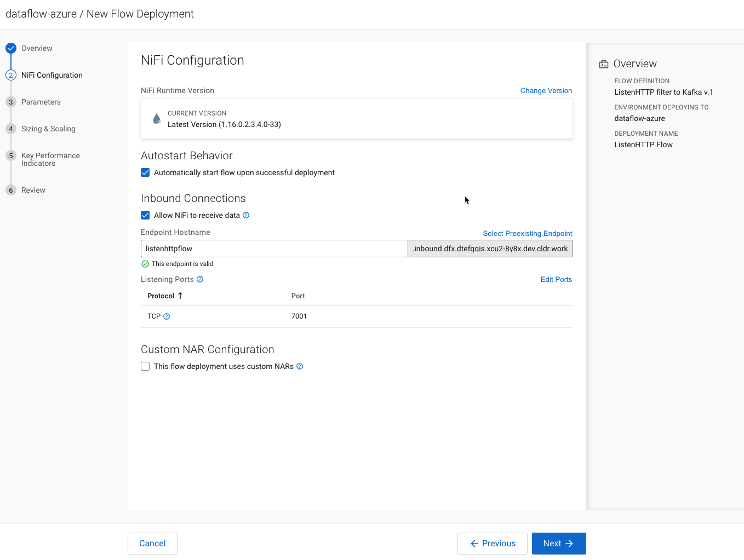Cancel the new flow deployment
The height and width of the screenshot is (560, 744).
click(x=152, y=544)
